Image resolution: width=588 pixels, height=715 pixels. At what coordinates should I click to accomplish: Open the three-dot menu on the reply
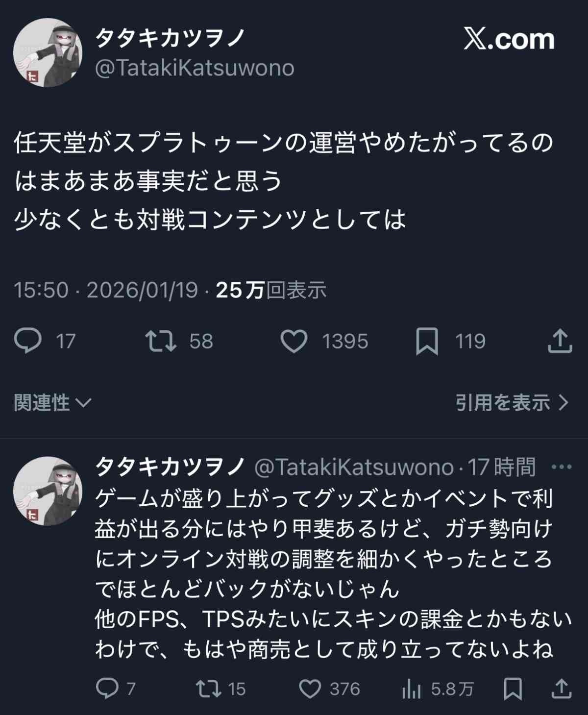[561, 467]
